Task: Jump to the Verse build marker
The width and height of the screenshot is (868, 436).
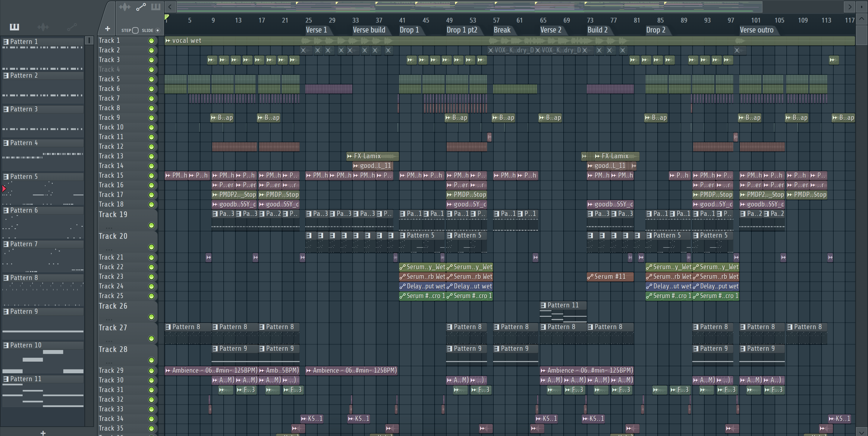Action: point(369,30)
